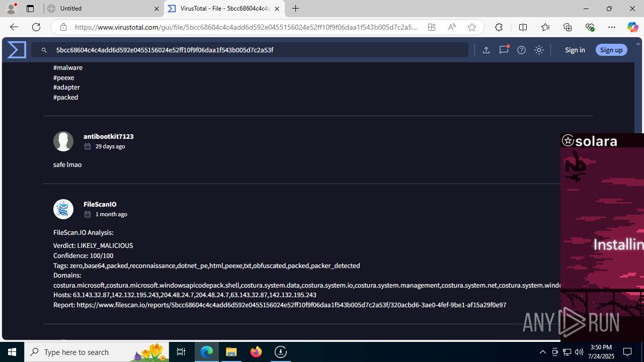The height and width of the screenshot is (362, 644).
Task: Close the VirusTotal tab
Action: pos(277,9)
